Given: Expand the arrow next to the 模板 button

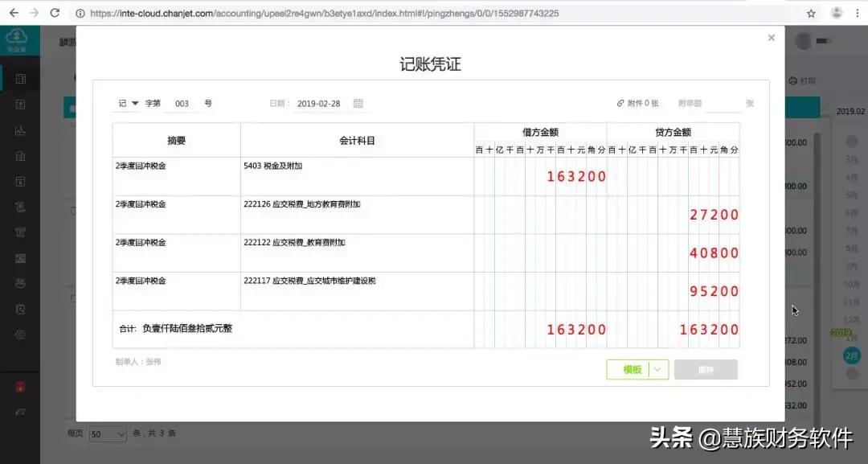Looking at the screenshot, I should 658,369.
